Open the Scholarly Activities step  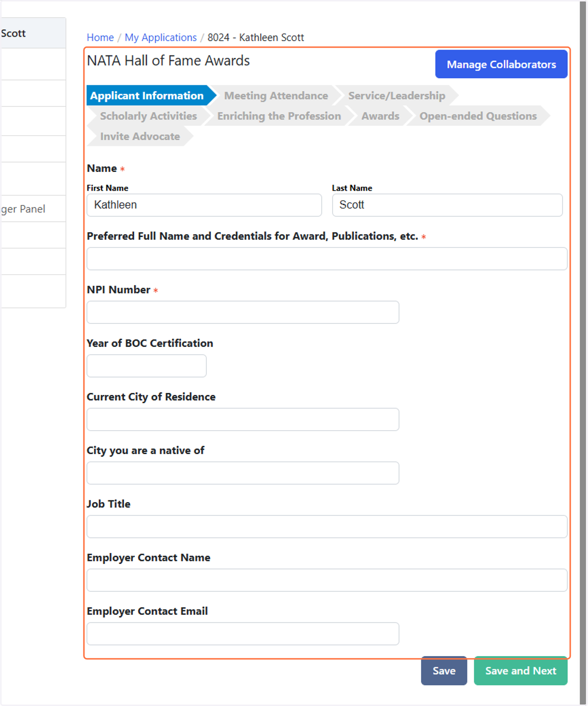(148, 116)
